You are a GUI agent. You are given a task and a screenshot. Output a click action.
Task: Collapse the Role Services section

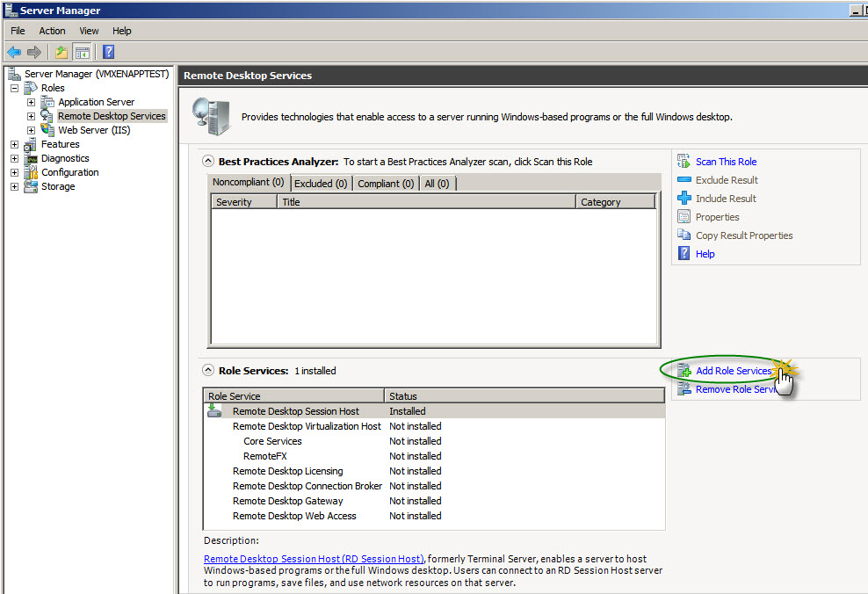tap(208, 370)
